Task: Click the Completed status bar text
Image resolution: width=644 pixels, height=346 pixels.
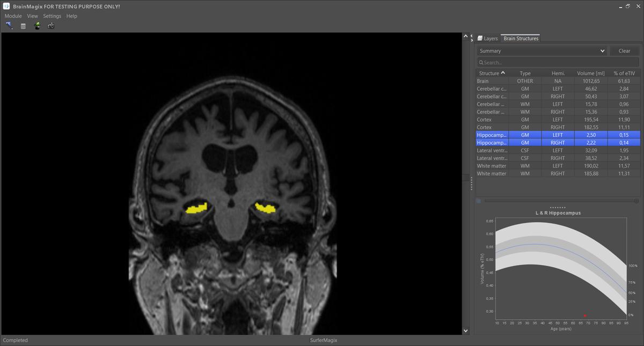Action: click(x=16, y=340)
